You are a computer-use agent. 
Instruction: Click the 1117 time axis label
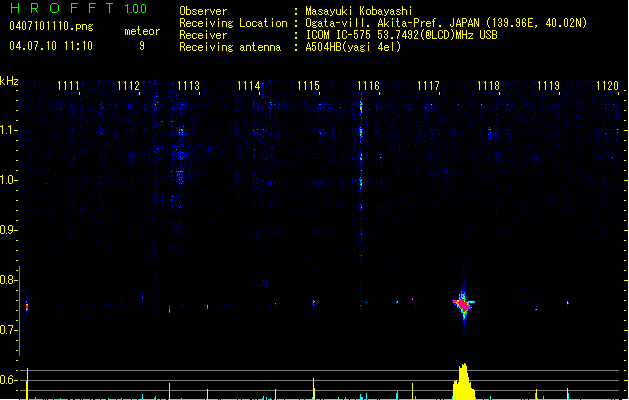[428, 86]
